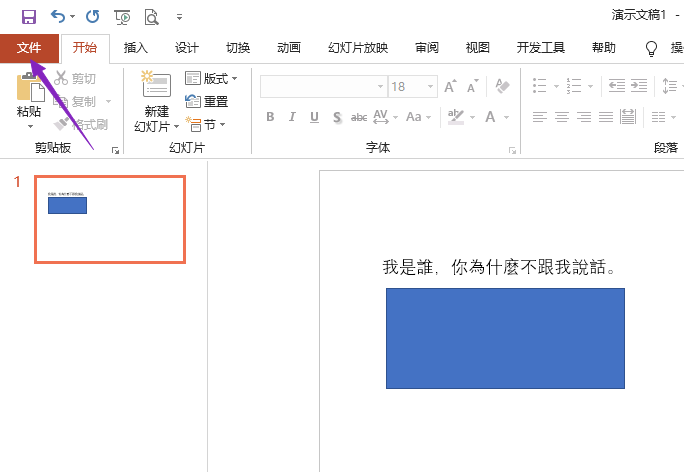This screenshot has height=472, width=684.
Task: Open the 设计 ribbon tab
Action: [x=187, y=48]
